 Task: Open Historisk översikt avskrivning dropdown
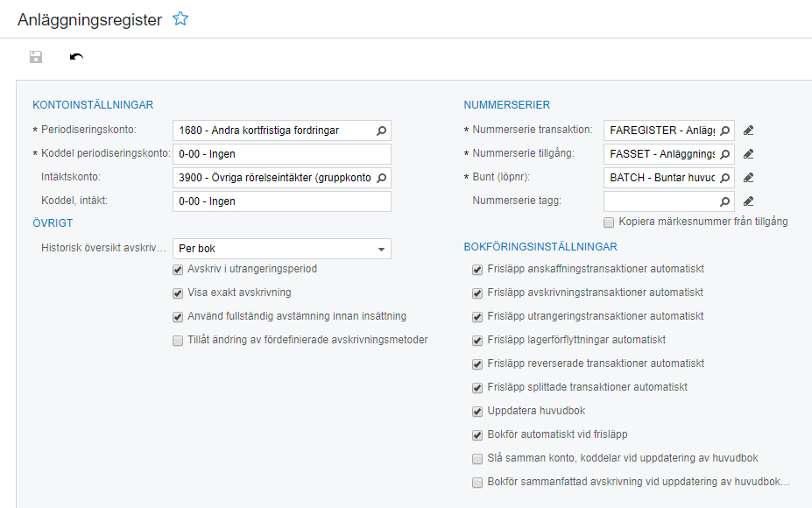tap(381, 250)
